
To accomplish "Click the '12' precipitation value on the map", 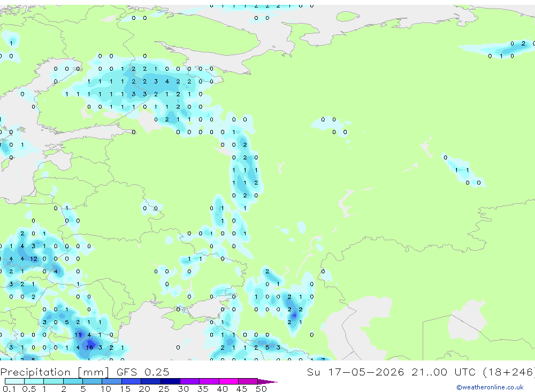I will (33, 259).
